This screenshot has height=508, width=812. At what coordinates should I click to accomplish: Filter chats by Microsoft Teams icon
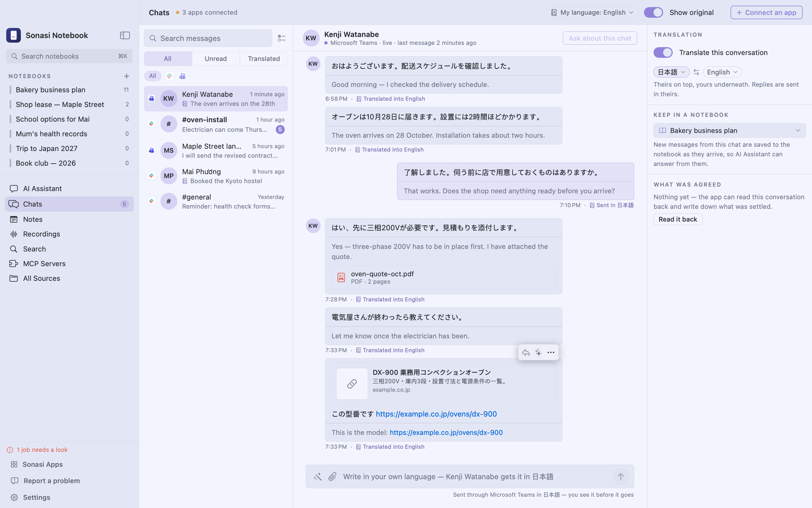pos(182,76)
